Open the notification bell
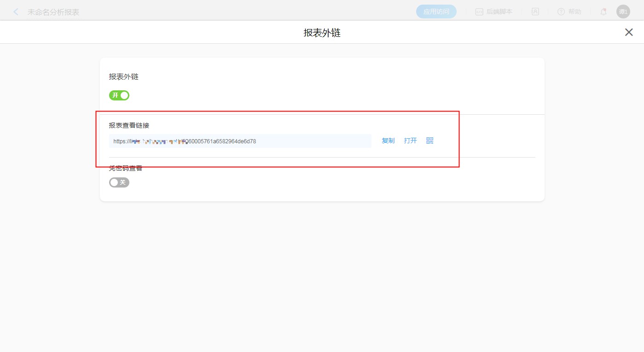This screenshot has height=352, width=644. [603, 12]
